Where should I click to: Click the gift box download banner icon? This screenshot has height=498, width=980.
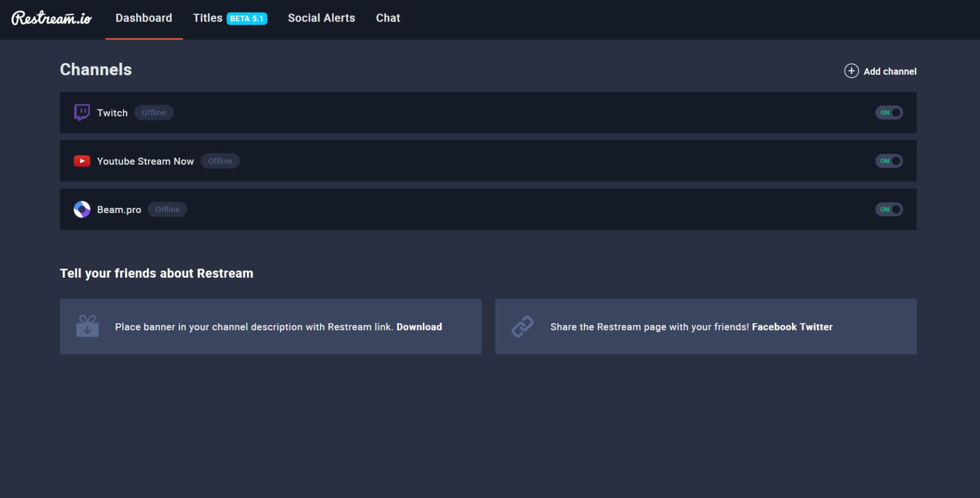[x=88, y=326]
